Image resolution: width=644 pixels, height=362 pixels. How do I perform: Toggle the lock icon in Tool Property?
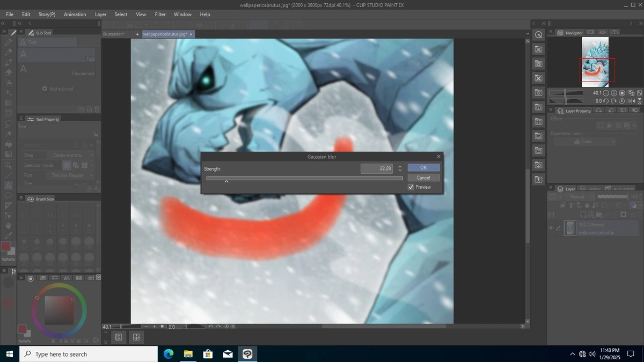coord(95,134)
